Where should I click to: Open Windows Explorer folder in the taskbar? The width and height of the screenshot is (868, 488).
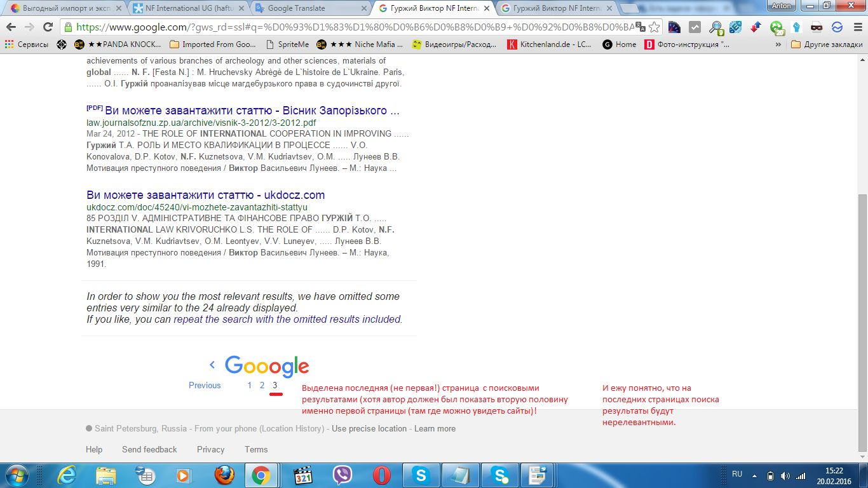pos(105,475)
